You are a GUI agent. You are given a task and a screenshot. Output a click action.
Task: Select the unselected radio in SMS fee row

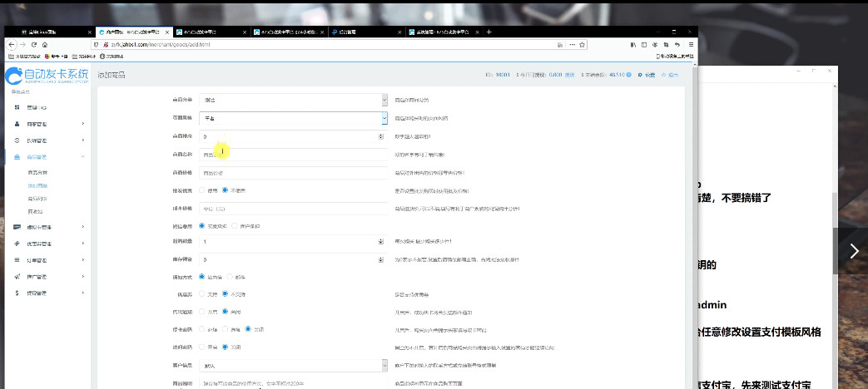point(235,225)
